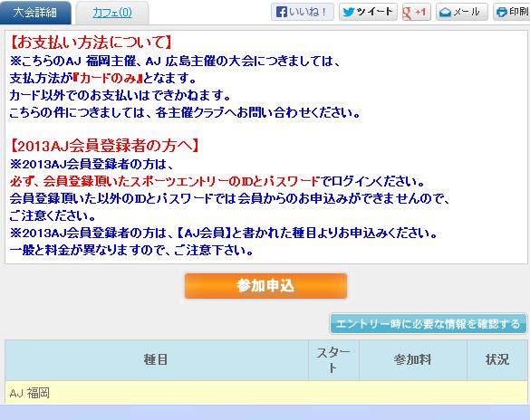Click the orange 参加申込 button
Screen dimensions: 530x420
click(265, 286)
